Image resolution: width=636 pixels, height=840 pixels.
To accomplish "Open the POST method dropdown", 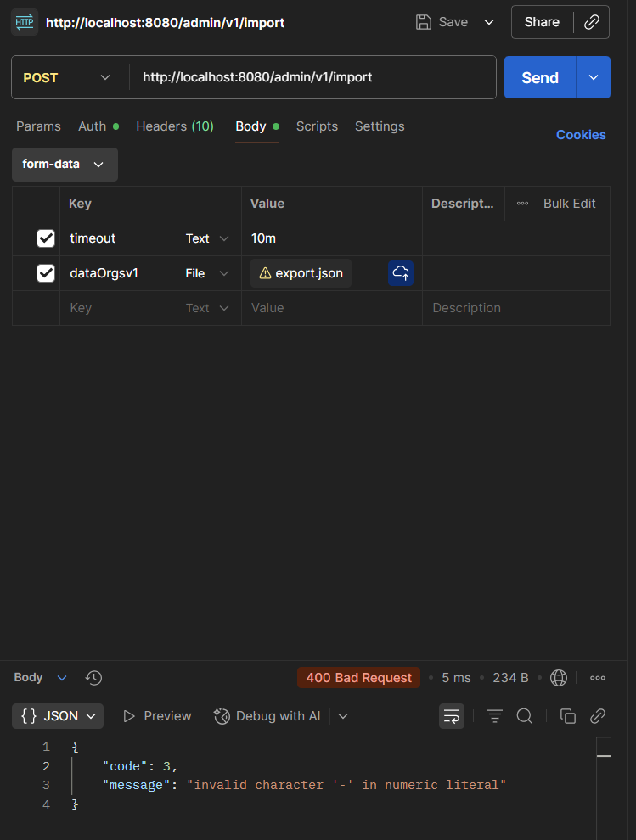I will pyautogui.click(x=68, y=78).
